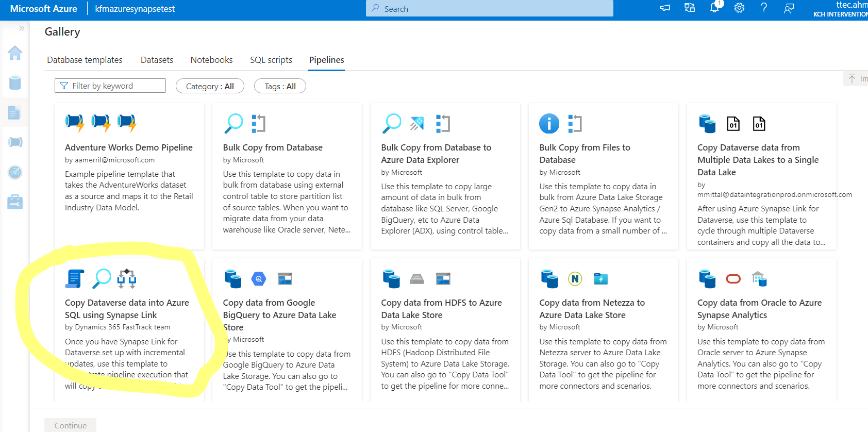Image resolution: width=868 pixels, height=432 pixels.
Task: Select Copy data from HDFS title
Action: 441,309
